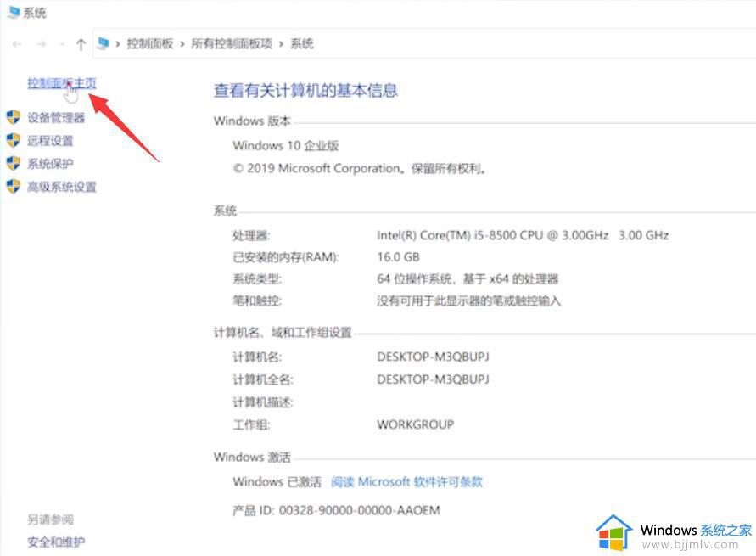This screenshot has width=756, height=556.
Task: Click DESKTOP-M3QBUPJ beside 计算机名
Action: click(433, 357)
